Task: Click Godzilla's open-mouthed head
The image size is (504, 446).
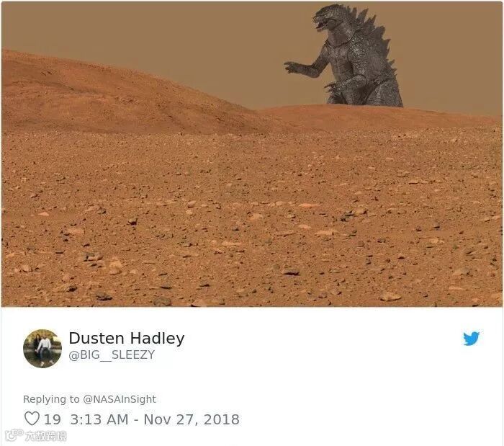Action: pyautogui.click(x=330, y=18)
